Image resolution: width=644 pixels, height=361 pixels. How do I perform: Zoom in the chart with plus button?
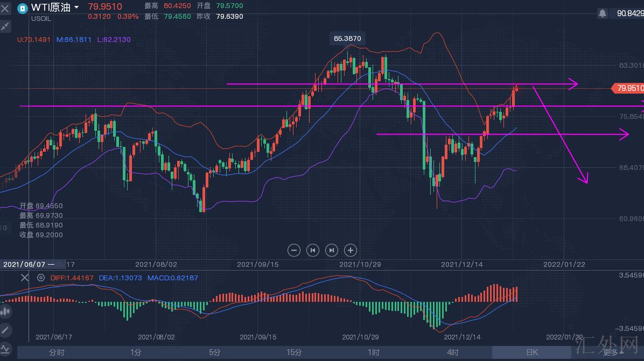point(351,250)
